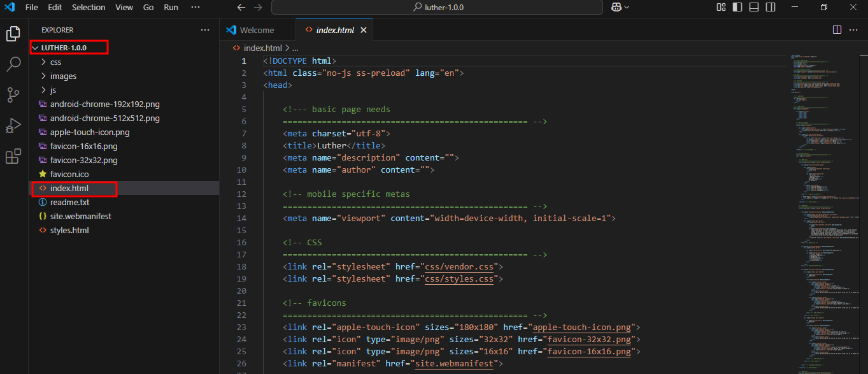Open the Run and Debug view
Viewport: 868px width, 374px height.
coord(13,126)
